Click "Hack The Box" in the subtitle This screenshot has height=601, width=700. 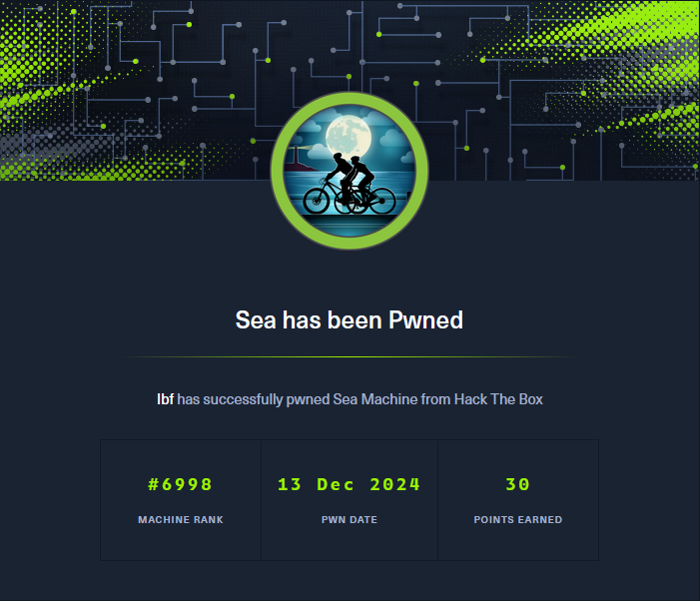(498, 399)
